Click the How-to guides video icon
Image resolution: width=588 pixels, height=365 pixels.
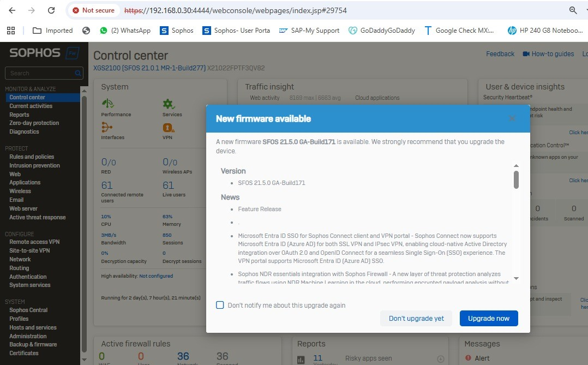click(x=526, y=54)
